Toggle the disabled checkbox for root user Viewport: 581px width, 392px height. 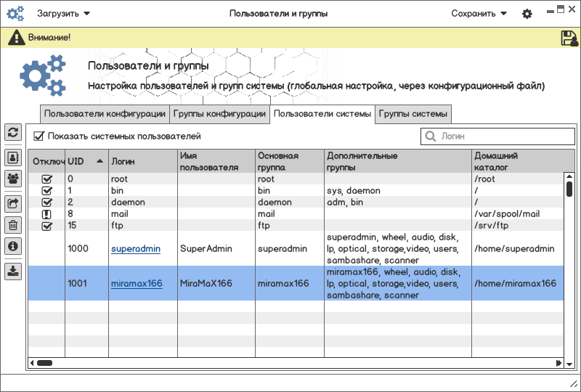[x=46, y=179]
